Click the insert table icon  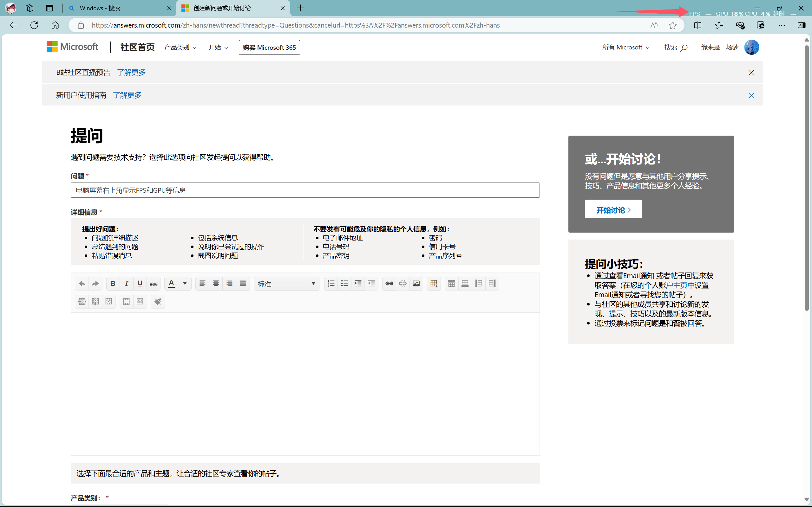[x=434, y=283]
